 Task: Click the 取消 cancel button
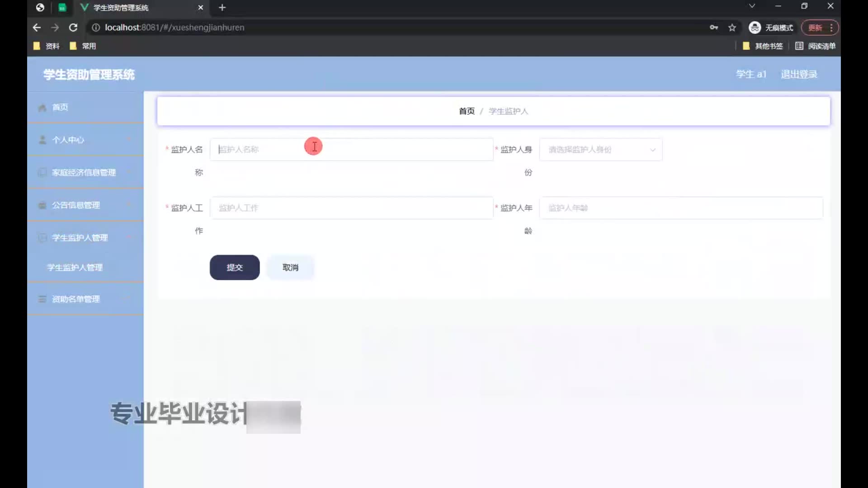290,267
